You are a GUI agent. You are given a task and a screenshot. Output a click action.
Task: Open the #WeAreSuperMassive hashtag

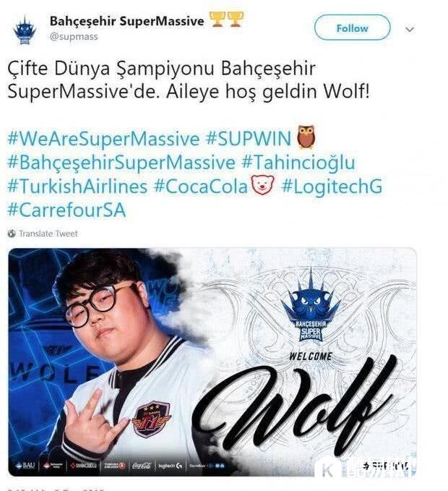(103, 138)
